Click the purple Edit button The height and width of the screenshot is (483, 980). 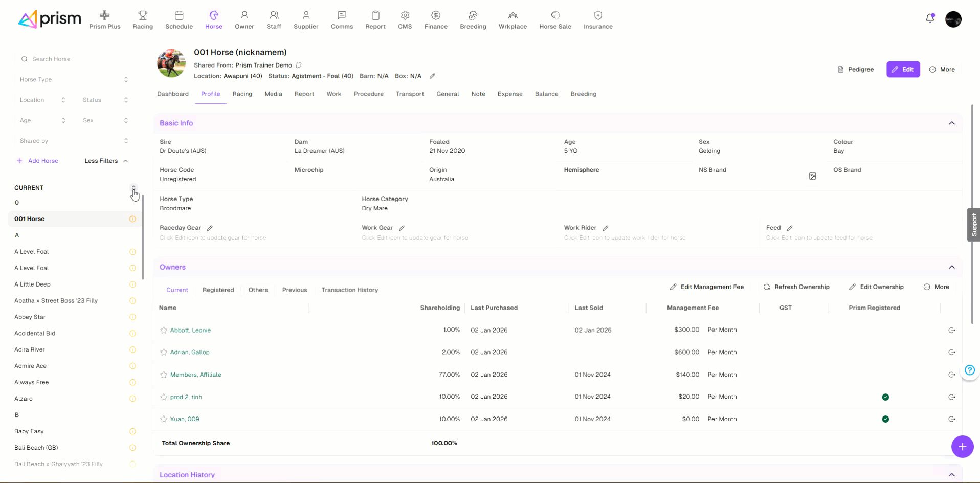pyautogui.click(x=903, y=70)
